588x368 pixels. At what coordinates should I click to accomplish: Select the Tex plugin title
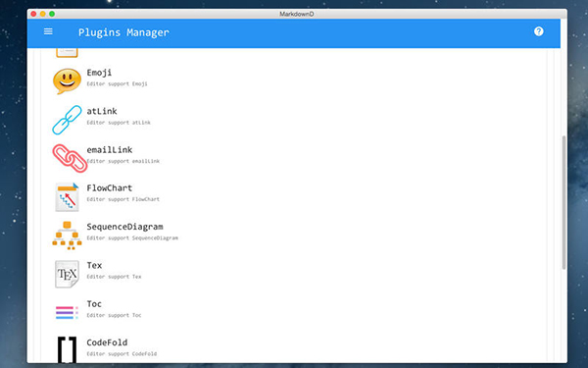coord(94,266)
